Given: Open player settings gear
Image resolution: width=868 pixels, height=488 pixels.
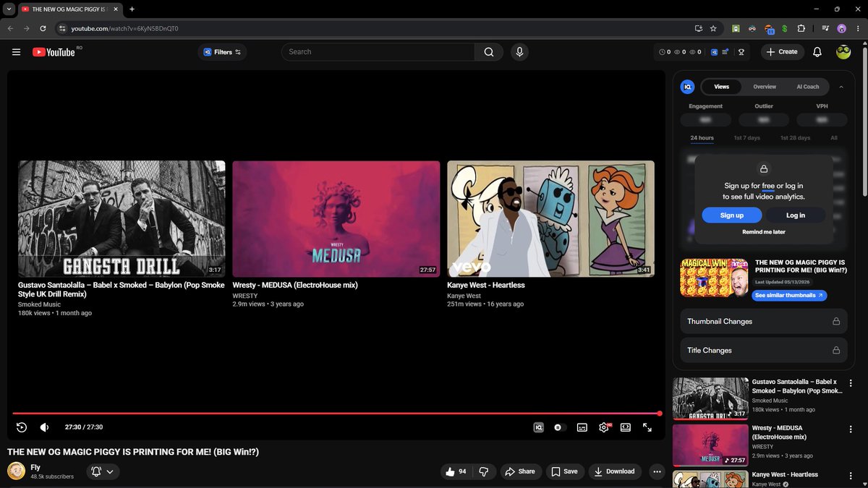Looking at the screenshot, I should click(x=604, y=427).
